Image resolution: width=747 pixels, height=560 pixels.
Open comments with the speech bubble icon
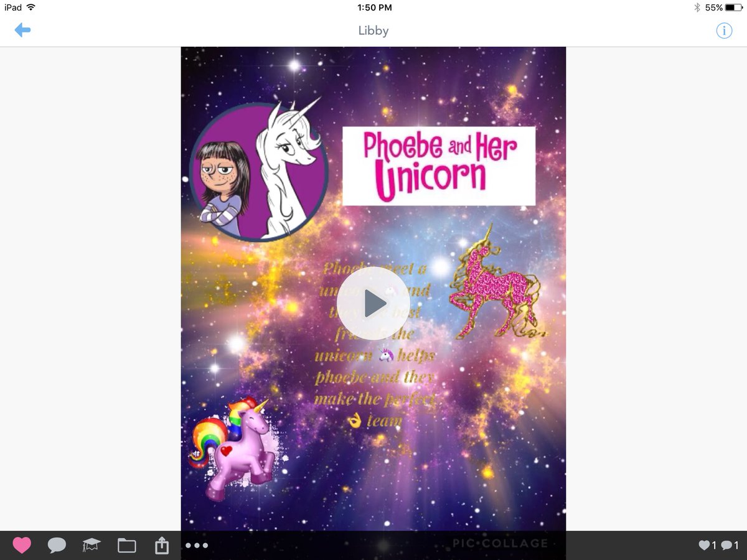tap(57, 546)
